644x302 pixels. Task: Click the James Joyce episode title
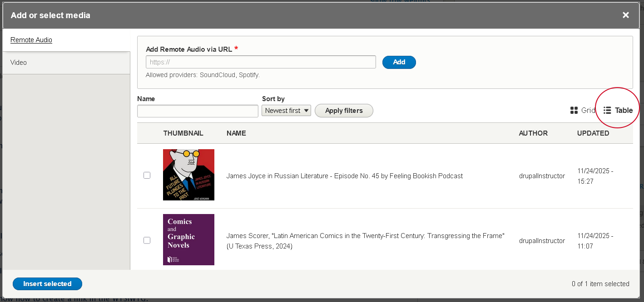pos(344,176)
